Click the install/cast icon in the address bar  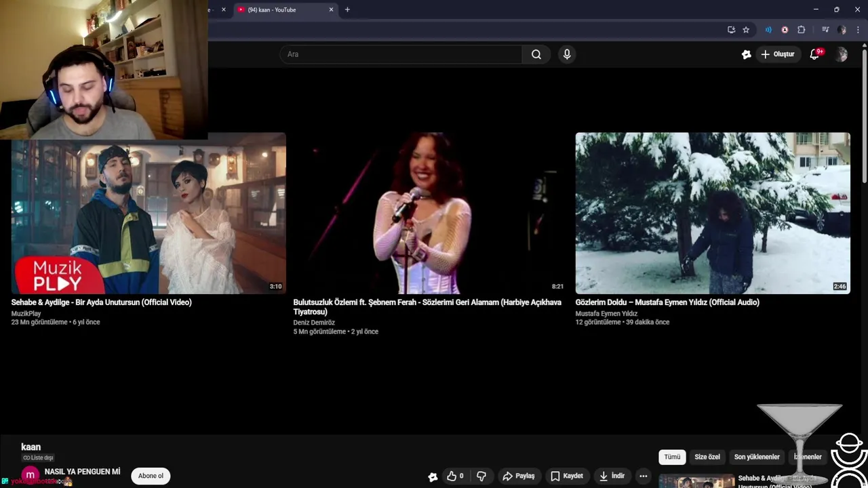click(731, 30)
